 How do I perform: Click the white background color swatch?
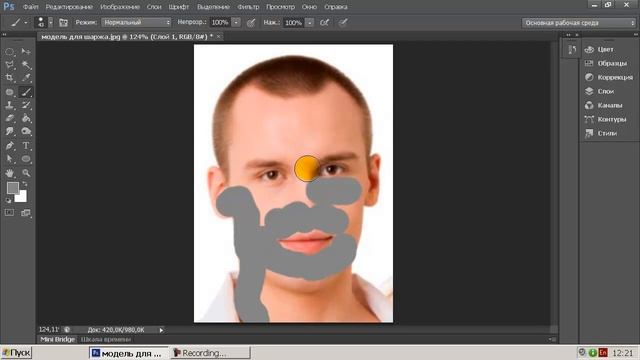tap(22, 197)
